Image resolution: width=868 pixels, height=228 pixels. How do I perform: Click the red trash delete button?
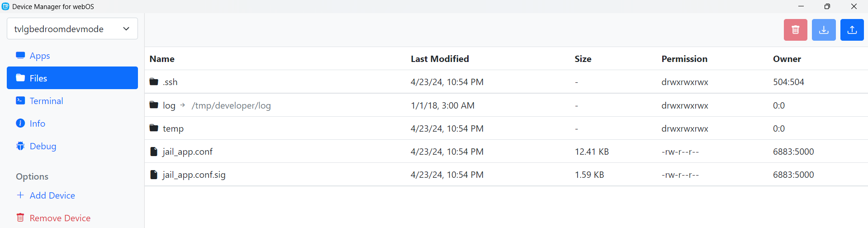(x=795, y=30)
